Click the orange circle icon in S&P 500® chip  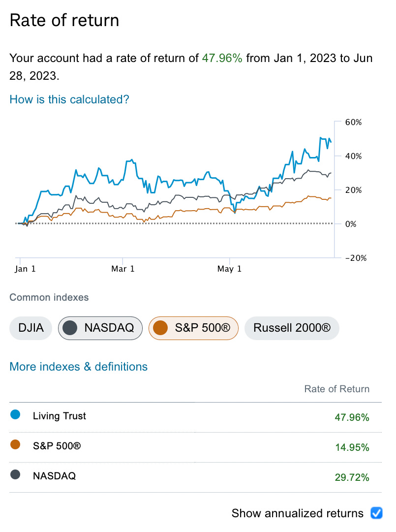coord(161,328)
